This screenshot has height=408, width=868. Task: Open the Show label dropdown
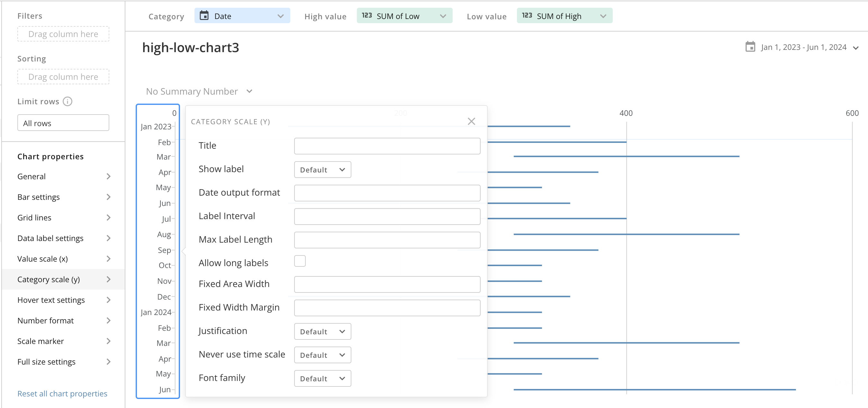pyautogui.click(x=322, y=170)
